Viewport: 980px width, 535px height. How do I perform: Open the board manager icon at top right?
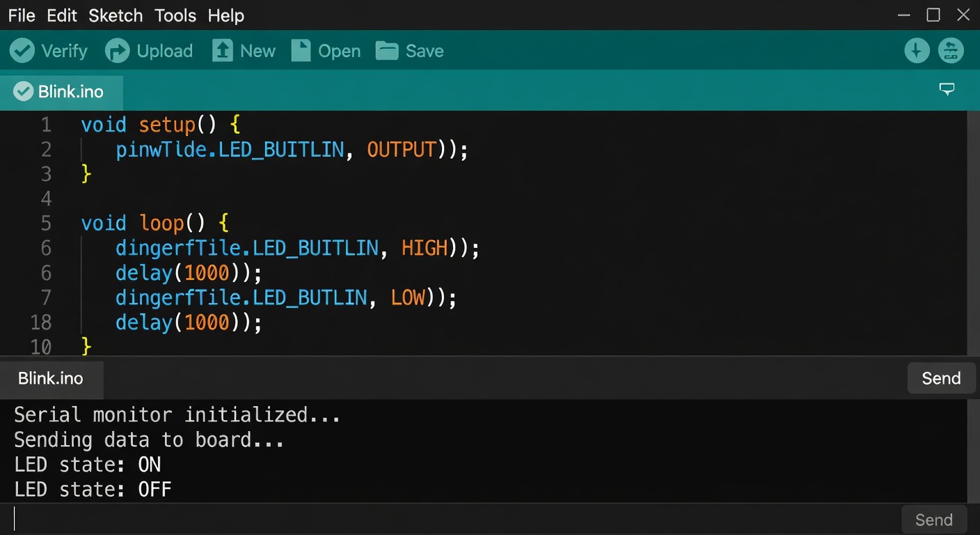[x=951, y=50]
